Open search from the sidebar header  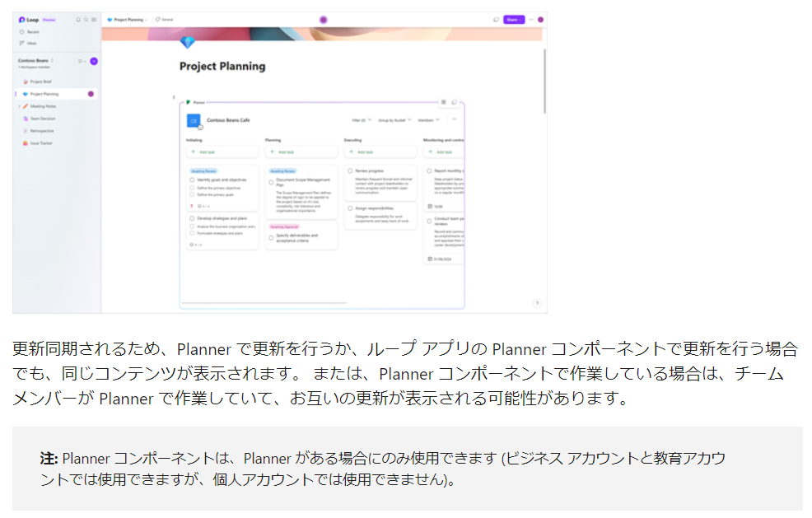pyautogui.click(x=85, y=20)
